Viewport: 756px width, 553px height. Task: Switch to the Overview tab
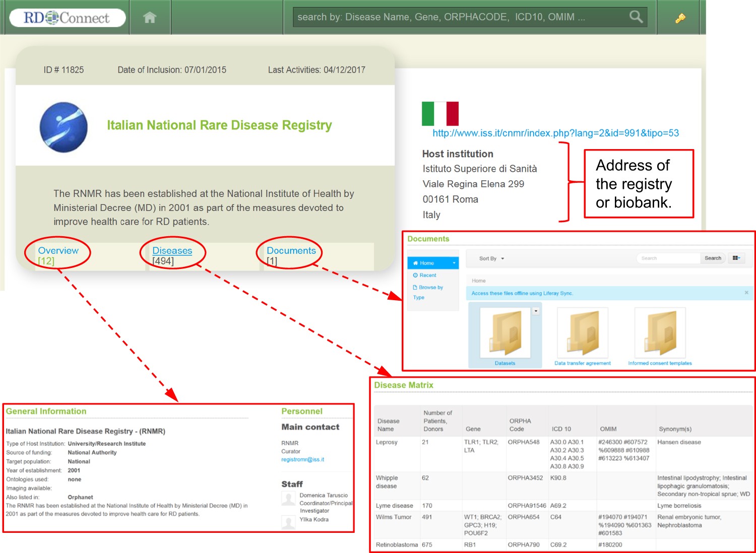tap(58, 250)
